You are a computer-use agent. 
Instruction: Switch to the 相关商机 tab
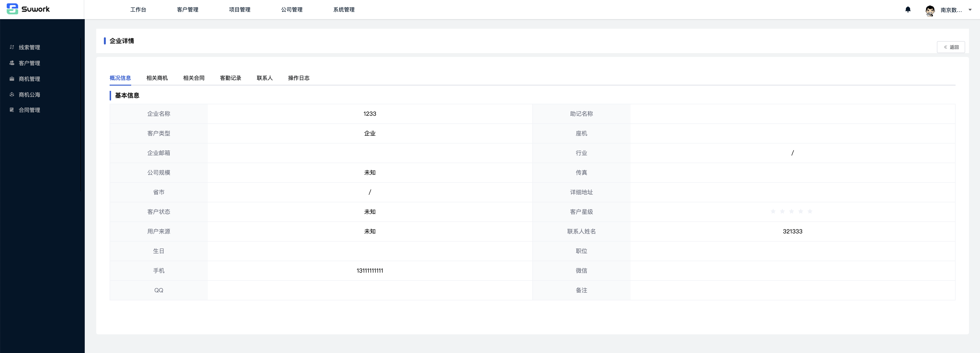tap(157, 78)
